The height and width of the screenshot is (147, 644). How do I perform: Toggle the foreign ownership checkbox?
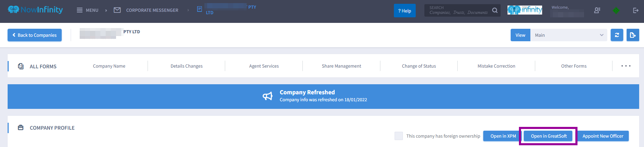click(399, 136)
